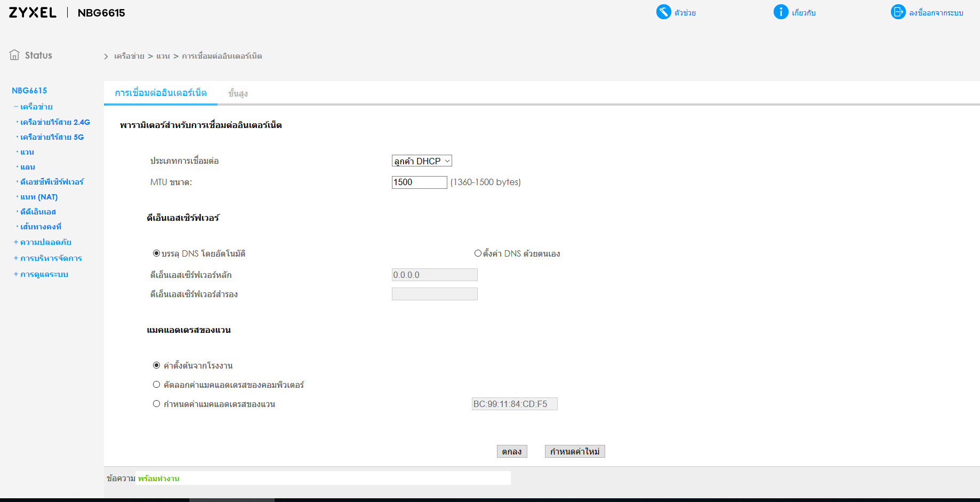Select บรรจุ DNS โดยอัตโนมัติ radio button

(x=156, y=253)
